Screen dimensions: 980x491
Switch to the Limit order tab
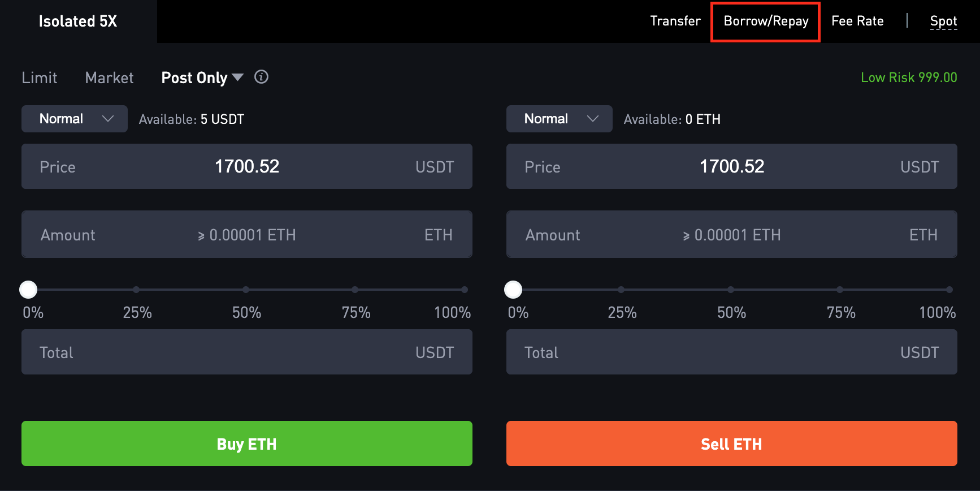click(x=40, y=77)
